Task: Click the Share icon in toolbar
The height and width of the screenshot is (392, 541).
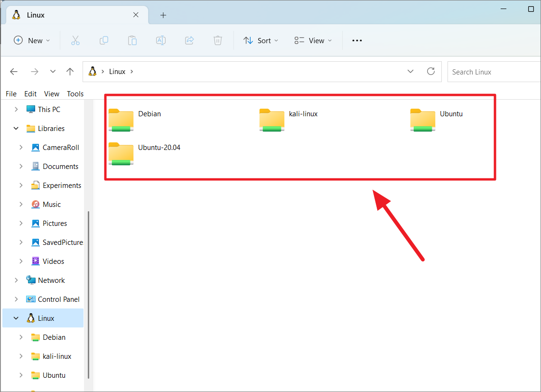Action: tap(189, 40)
